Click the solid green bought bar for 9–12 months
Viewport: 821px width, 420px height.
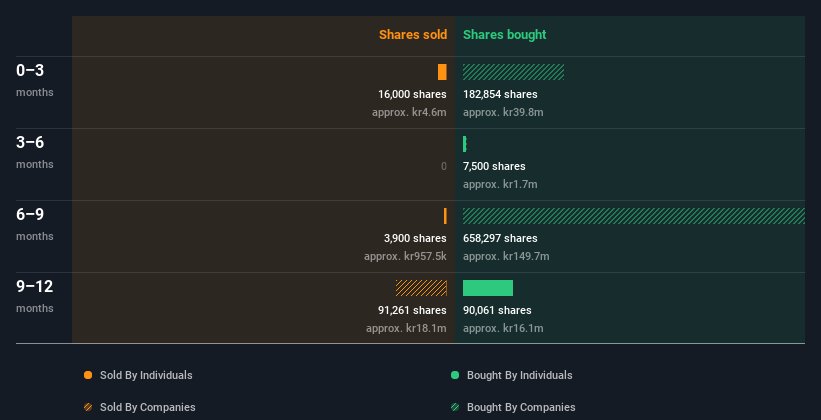point(488,288)
